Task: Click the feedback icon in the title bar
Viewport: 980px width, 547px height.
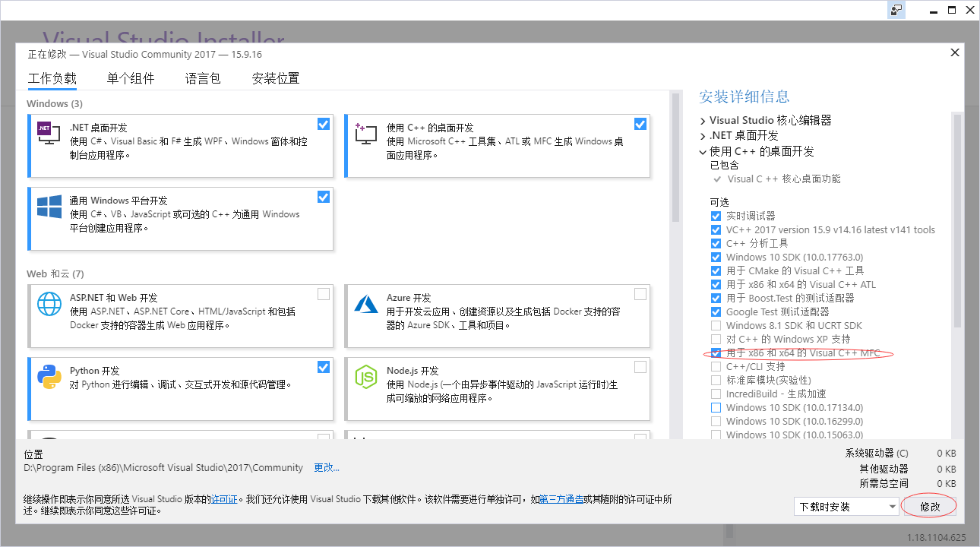Action: pyautogui.click(x=896, y=10)
